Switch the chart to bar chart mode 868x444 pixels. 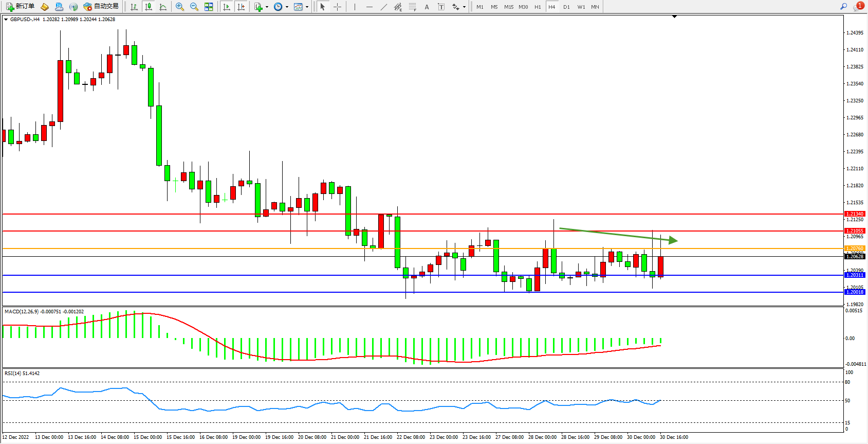point(134,7)
